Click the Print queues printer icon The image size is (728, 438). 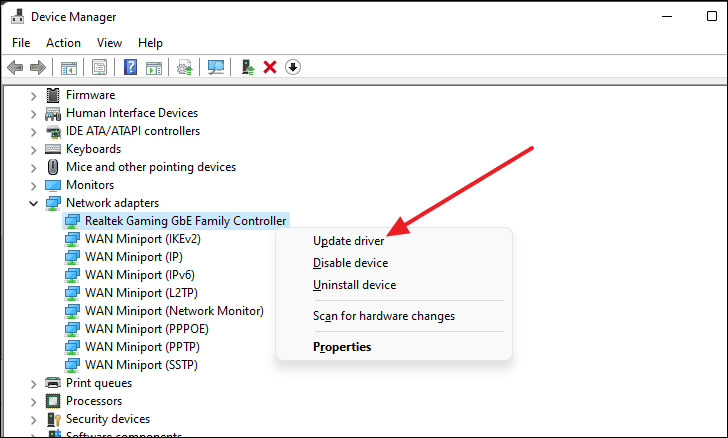[53, 383]
